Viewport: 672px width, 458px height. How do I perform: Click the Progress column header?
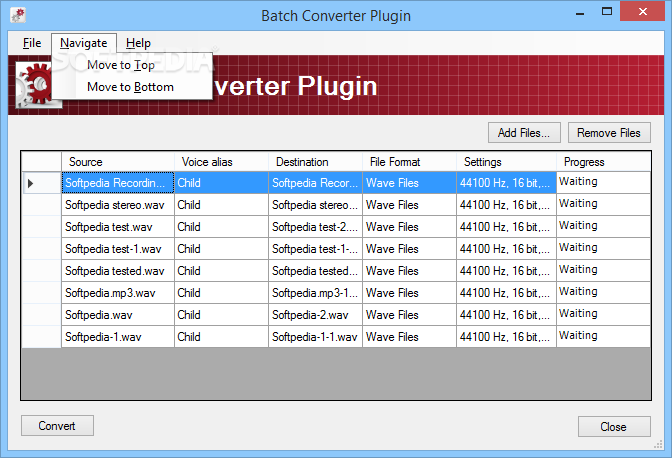603,162
